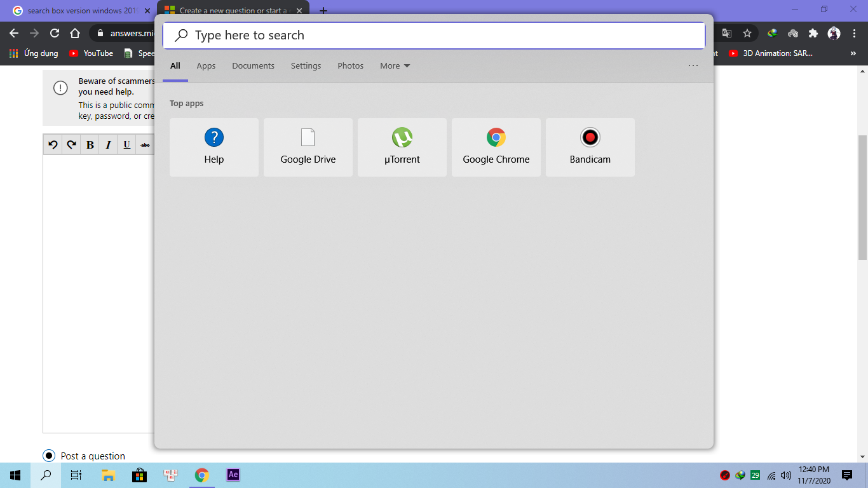Click the scrollbar down arrow

862,456
